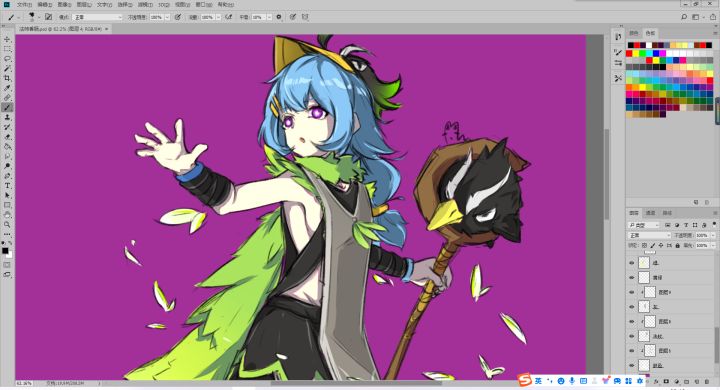
Task: Select the Move tool
Action: (x=7, y=40)
